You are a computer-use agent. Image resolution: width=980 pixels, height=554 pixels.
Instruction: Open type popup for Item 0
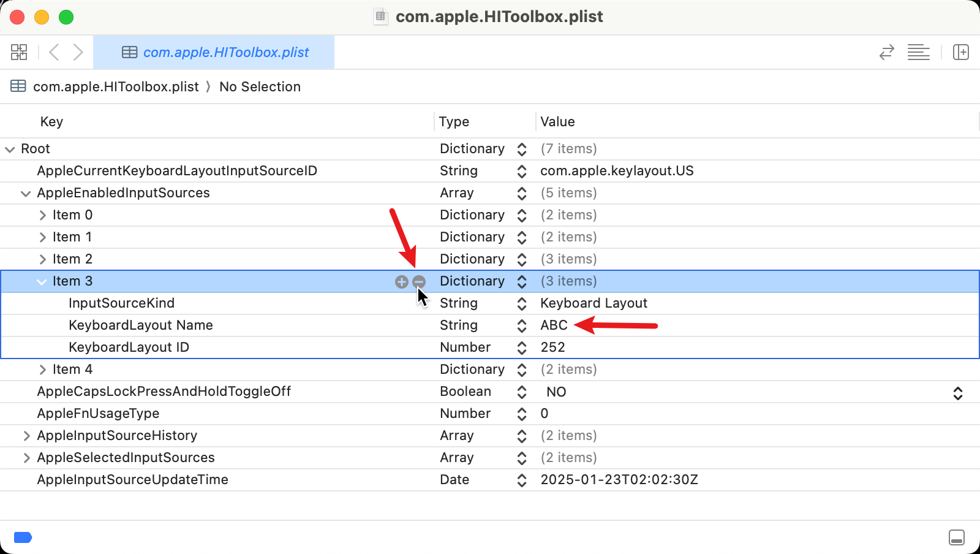(x=522, y=215)
